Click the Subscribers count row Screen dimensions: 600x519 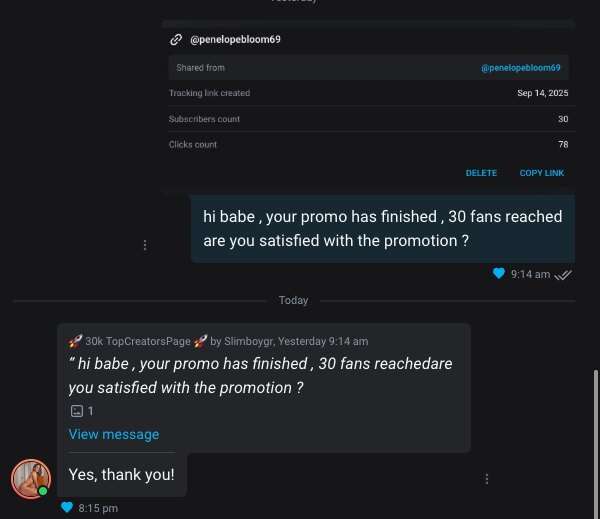point(368,119)
